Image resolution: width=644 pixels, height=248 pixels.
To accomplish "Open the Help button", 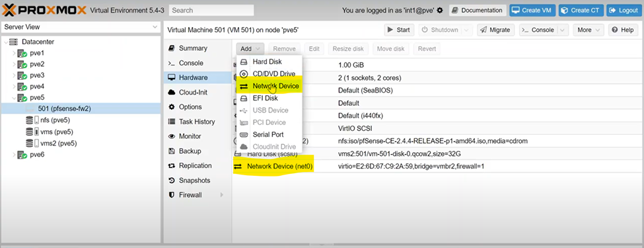I will pos(623,30).
